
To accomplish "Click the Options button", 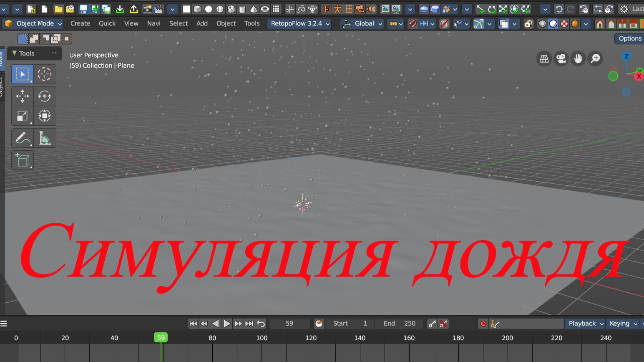I will pyautogui.click(x=629, y=38).
